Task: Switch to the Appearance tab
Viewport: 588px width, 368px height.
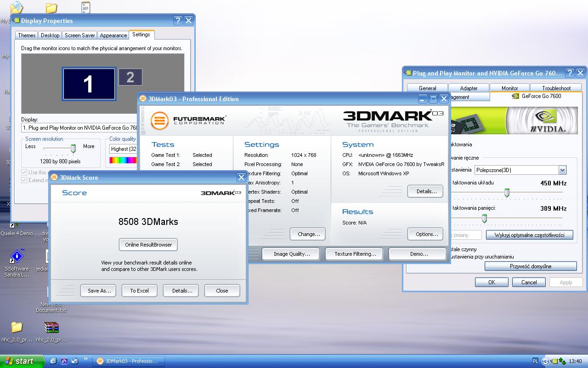Action: (113, 35)
